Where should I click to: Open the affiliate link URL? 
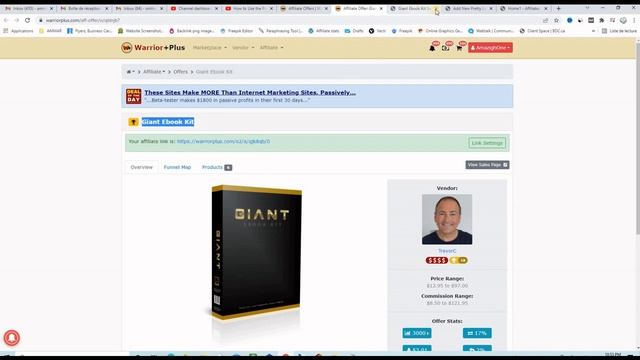(x=223, y=142)
